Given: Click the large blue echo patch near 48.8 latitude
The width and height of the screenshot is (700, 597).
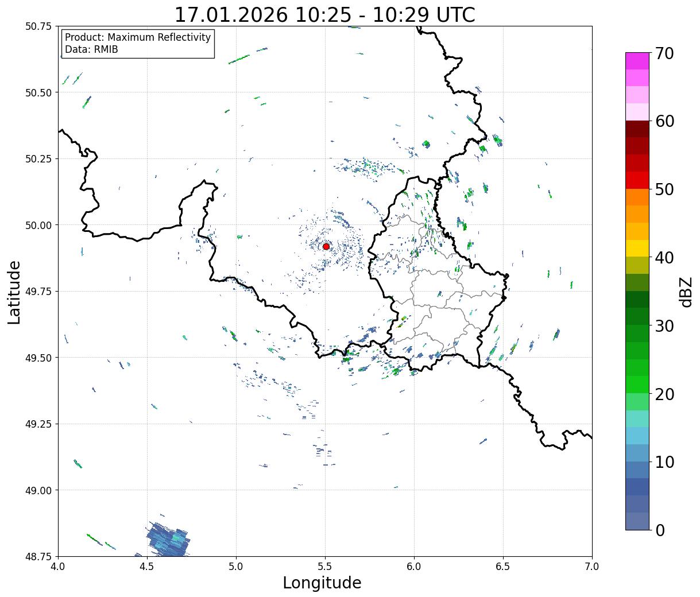Looking at the screenshot, I should point(168,540).
